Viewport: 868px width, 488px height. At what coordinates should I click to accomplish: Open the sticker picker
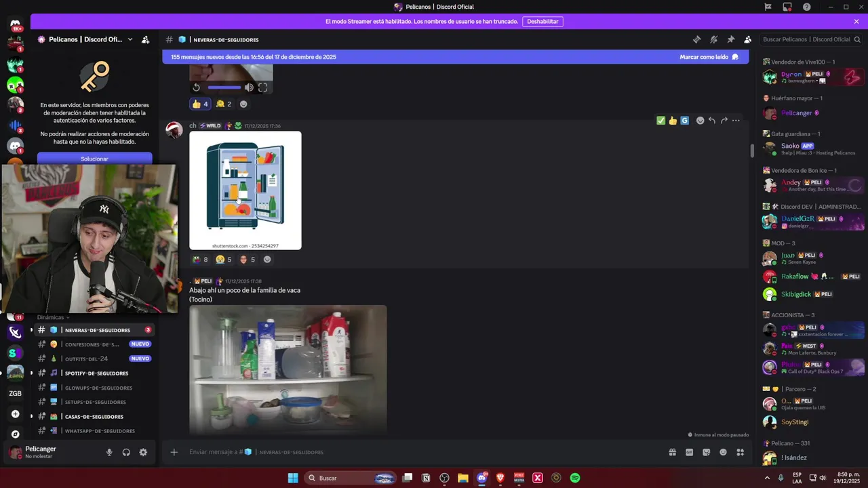pos(707,452)
